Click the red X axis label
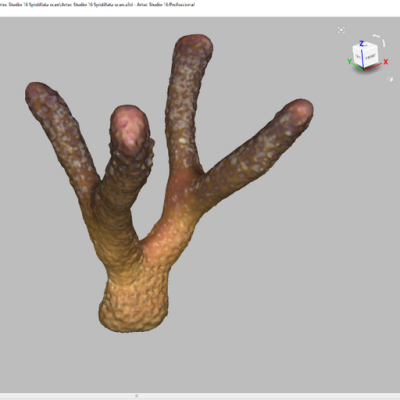 [386, 62]
